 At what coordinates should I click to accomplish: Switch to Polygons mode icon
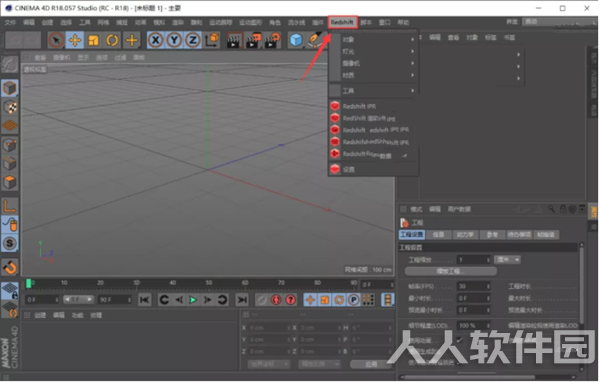10,183
